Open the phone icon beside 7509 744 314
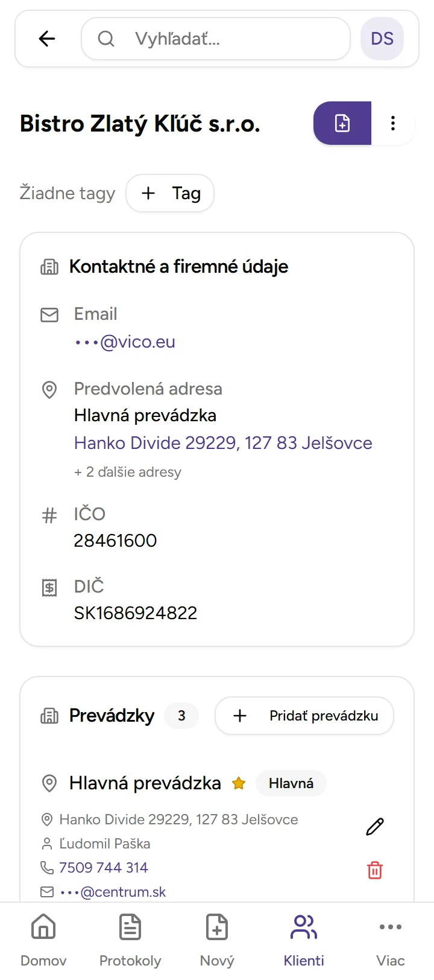This screenshot has width=434, height=980. (46, 867)
